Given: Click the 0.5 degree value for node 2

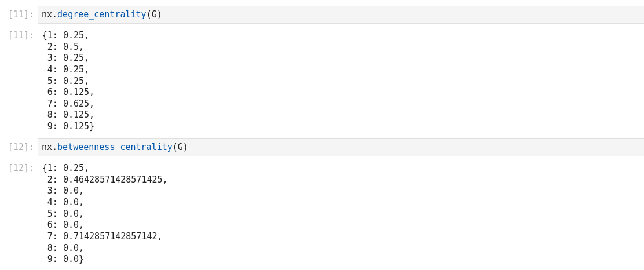Looking at the screenshot, I should (72, 47).
